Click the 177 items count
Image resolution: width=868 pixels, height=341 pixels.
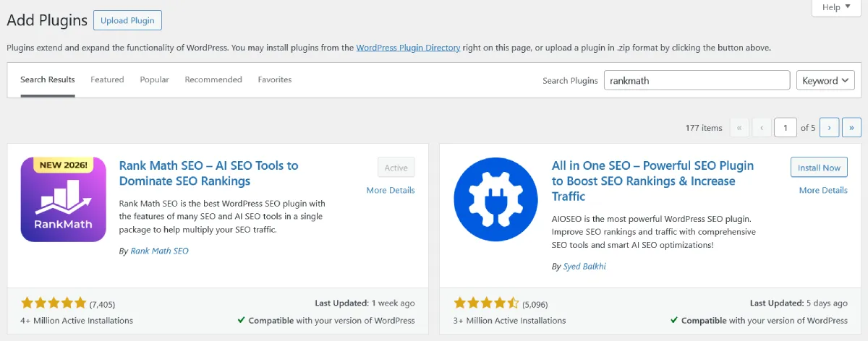[x=704, y=128]
